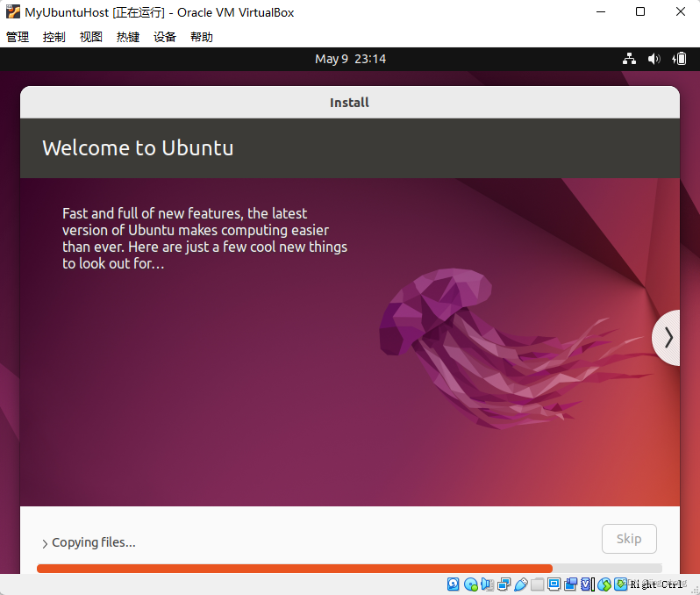The height and width of the screenshot is (595, 700).
Task: Close the VirtualBox window
Action: pos(681,11)
